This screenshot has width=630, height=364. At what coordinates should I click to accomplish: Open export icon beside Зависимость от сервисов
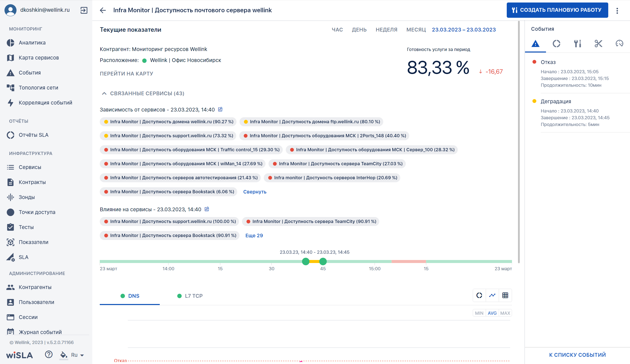[x=220, y=109]
